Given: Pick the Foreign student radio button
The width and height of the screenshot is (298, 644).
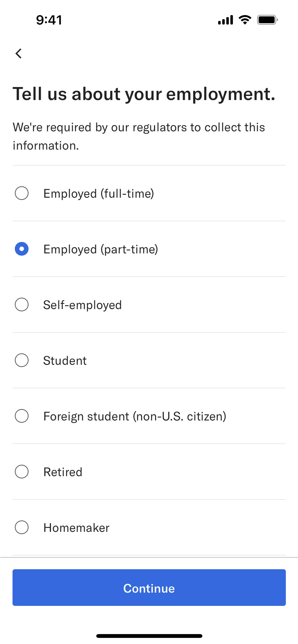Looking at the screenshot, I should (x=22, y=416).
